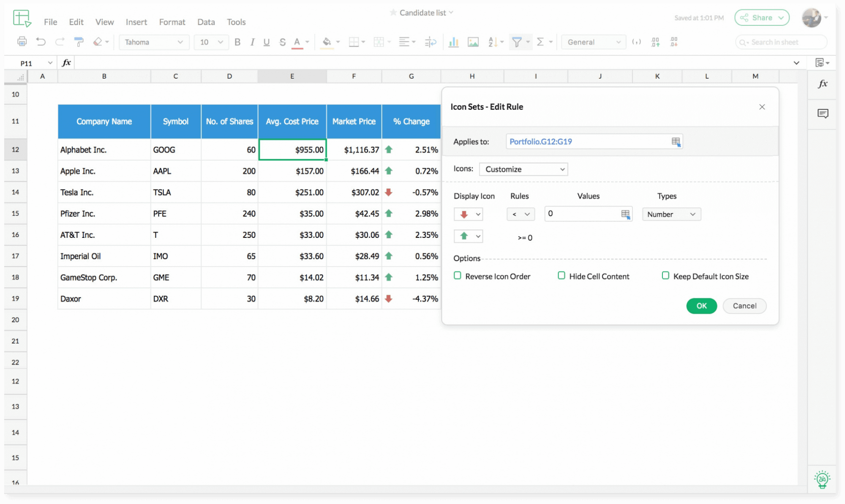Click the Insert Chart icon in toolbar
This screenshot has width=845, height=504.
(453, 42)
